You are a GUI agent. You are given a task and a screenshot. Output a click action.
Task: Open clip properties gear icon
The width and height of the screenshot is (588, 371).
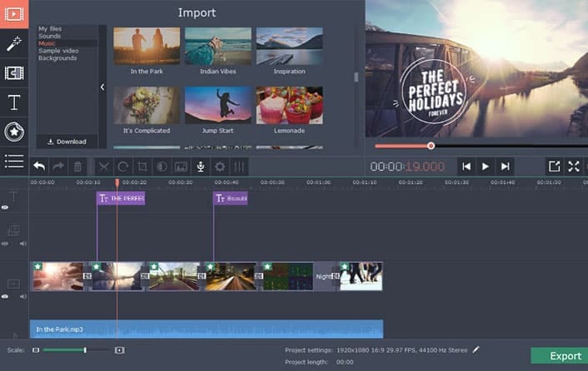(x=220, y=166)
